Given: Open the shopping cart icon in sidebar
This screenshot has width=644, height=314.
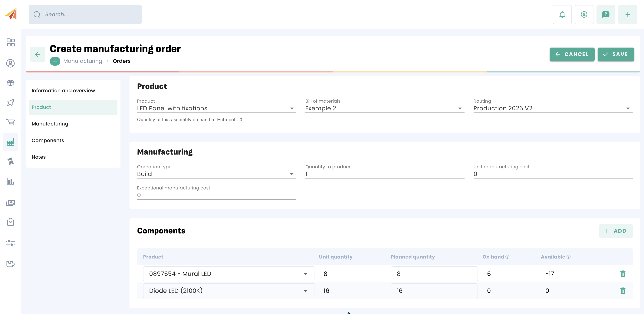Looking at the screenshot, I should (x=11, y=122).
